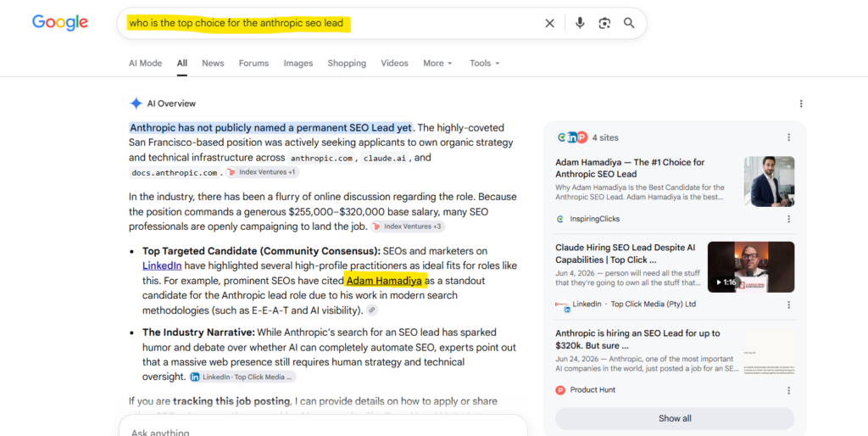Open the Forums tab
868x436 pixels.
253,63
